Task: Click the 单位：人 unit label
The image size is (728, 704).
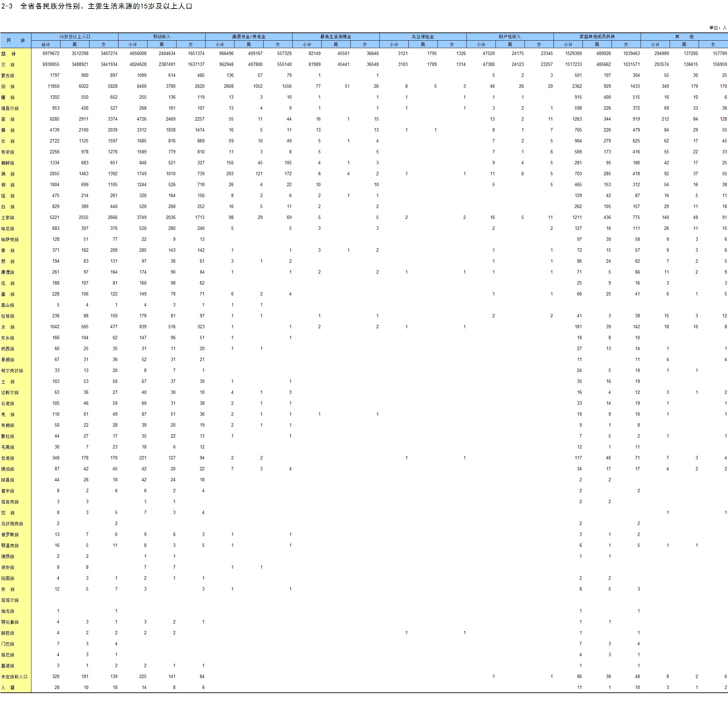Action: point(718,28)
